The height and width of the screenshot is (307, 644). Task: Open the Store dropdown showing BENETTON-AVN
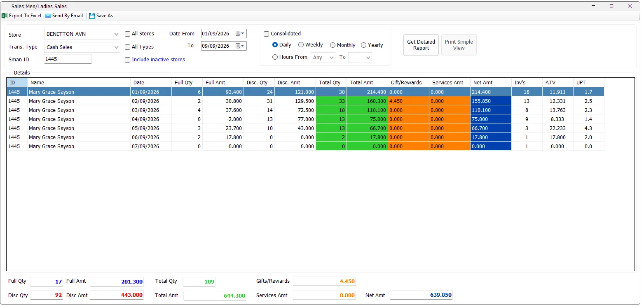[x=82, y=34]
